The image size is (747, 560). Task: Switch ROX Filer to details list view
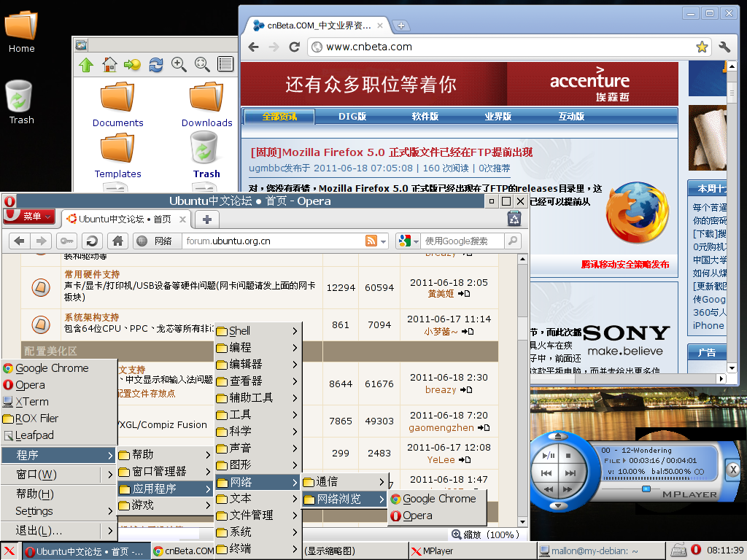tap(225, 64)
